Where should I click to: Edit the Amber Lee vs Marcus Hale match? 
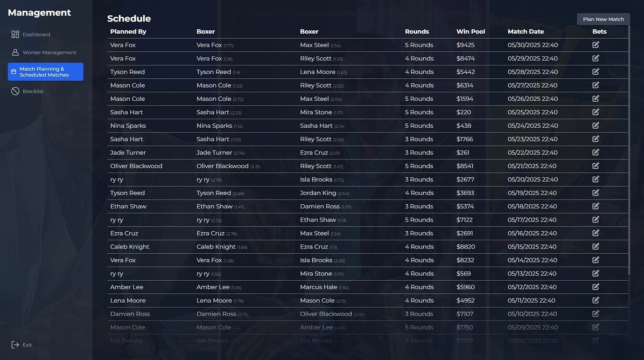pos(595,286)
